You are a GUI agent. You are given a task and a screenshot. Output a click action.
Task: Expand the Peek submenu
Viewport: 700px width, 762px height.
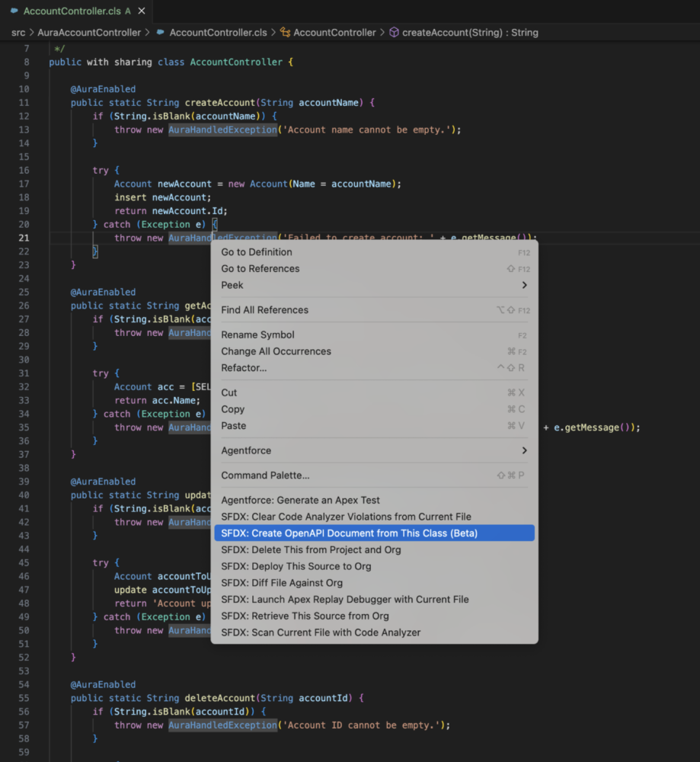point(375,285)
